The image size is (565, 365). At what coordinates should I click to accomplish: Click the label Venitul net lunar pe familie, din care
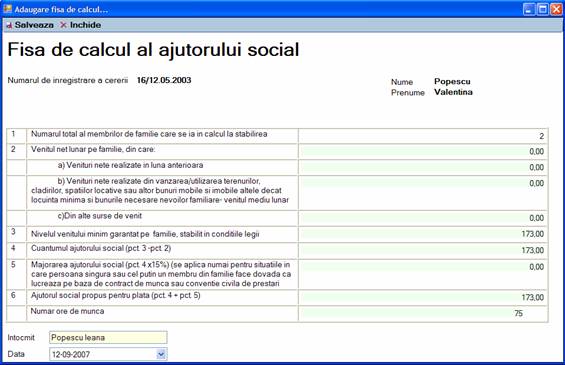pyautogui.click(x=93, y=149)
